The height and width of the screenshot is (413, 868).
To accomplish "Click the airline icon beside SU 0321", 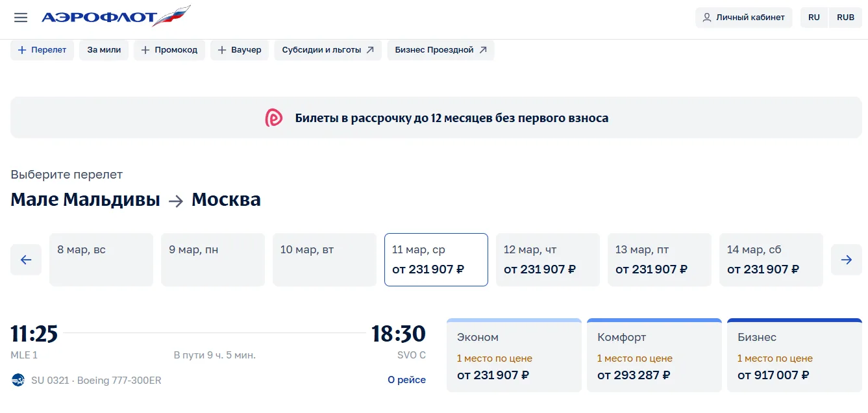I will click(x=18, y=380).
